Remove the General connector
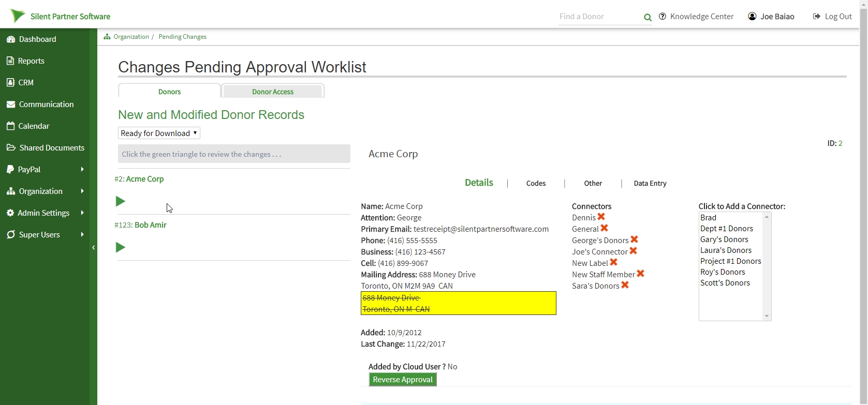 (605, 228)
